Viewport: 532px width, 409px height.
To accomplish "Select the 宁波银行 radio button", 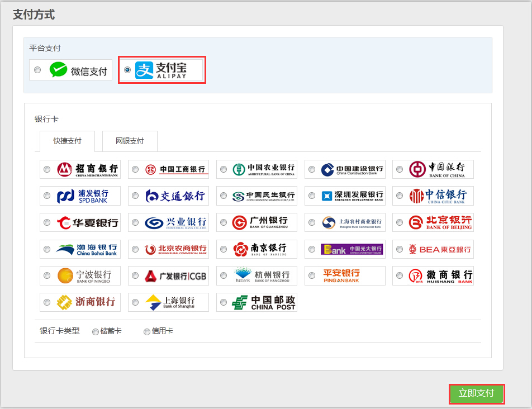I will (x=47, y=275).
